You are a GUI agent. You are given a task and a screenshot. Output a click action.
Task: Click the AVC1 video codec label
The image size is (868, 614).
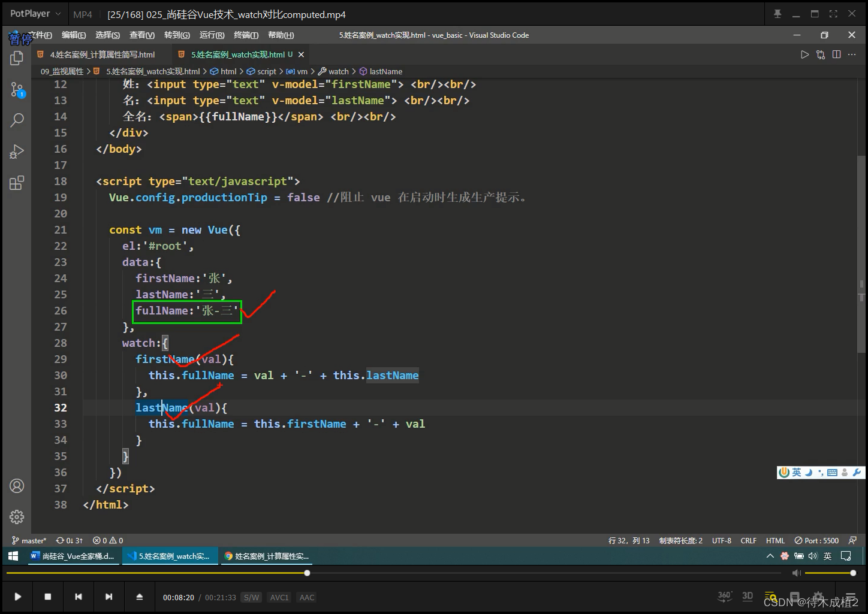point(279,597)
